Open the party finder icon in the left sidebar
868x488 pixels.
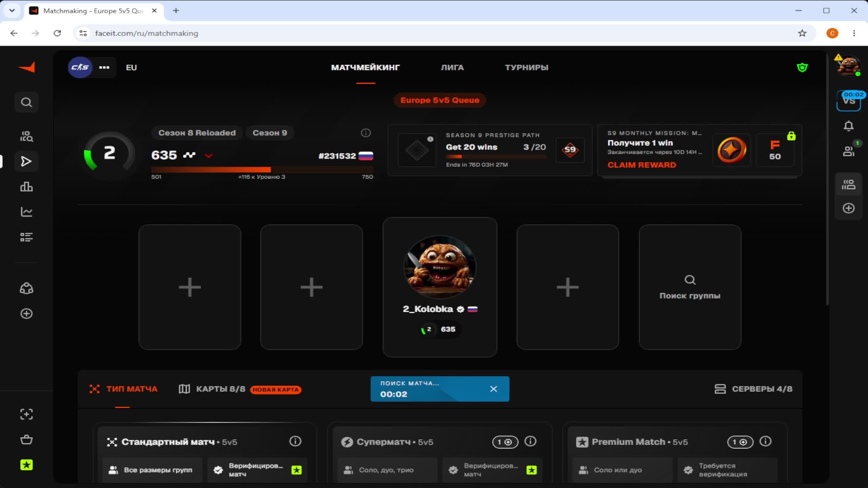[26, 136]
